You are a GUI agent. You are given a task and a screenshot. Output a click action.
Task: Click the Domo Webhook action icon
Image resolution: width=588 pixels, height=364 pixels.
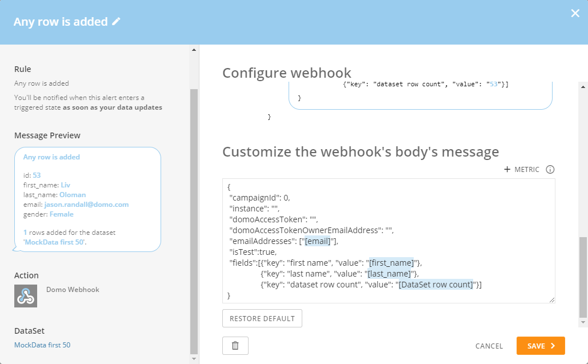click(25, 295)
